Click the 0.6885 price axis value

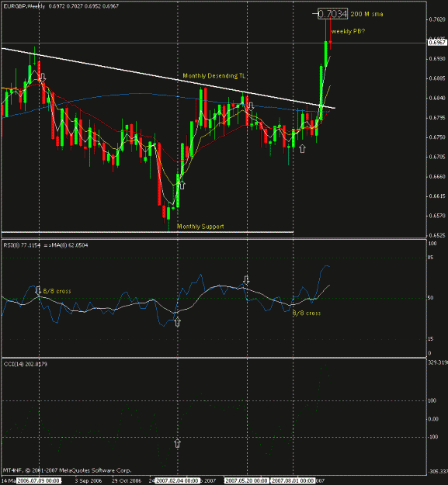coord(437,78)
